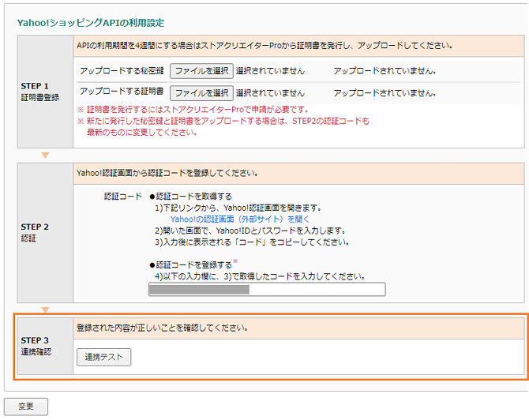Click the 変更 button

[26, 407]
